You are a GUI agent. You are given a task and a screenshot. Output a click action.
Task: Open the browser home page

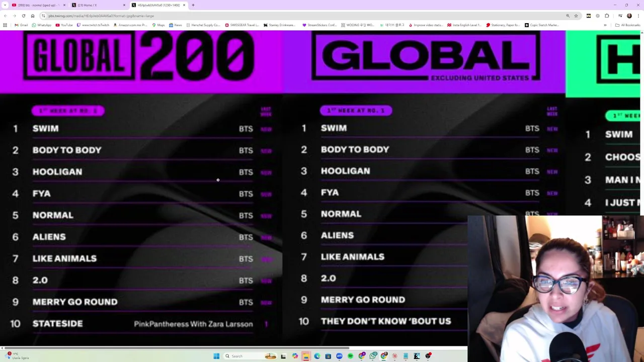point(33,16)
